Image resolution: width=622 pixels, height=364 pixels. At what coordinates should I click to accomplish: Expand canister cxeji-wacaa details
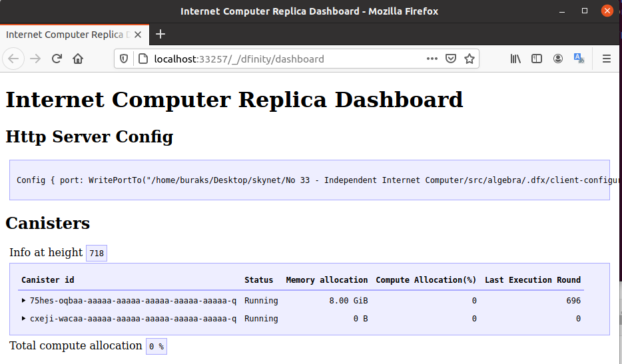tap(23, 318)
